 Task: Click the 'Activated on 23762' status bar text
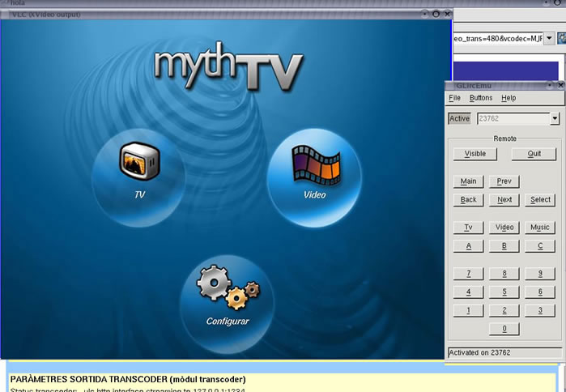(x=479, y=352)
